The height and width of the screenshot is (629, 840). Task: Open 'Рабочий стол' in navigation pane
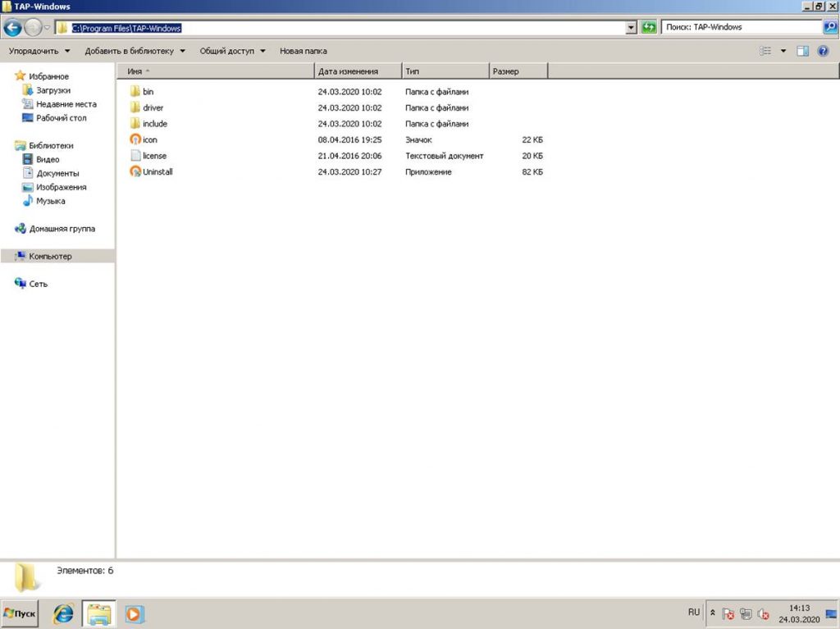point(54,118)
